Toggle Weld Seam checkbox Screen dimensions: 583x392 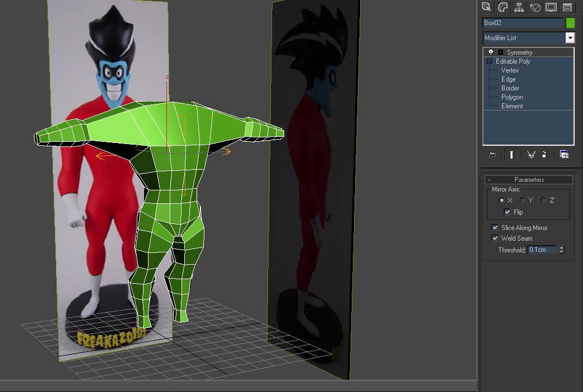click(x=495, y=238)
